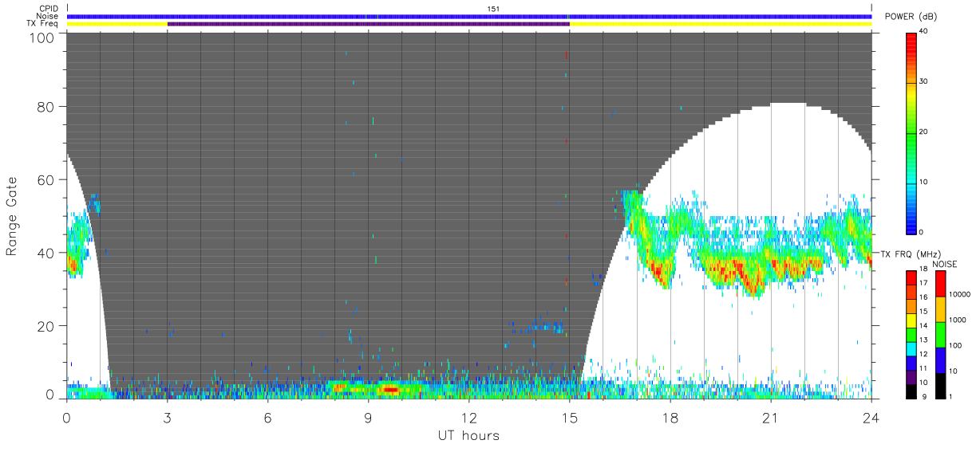The image size is (980, 452).
Task: Click the 15 tick on UT hours axis
Action: (569, 417)
